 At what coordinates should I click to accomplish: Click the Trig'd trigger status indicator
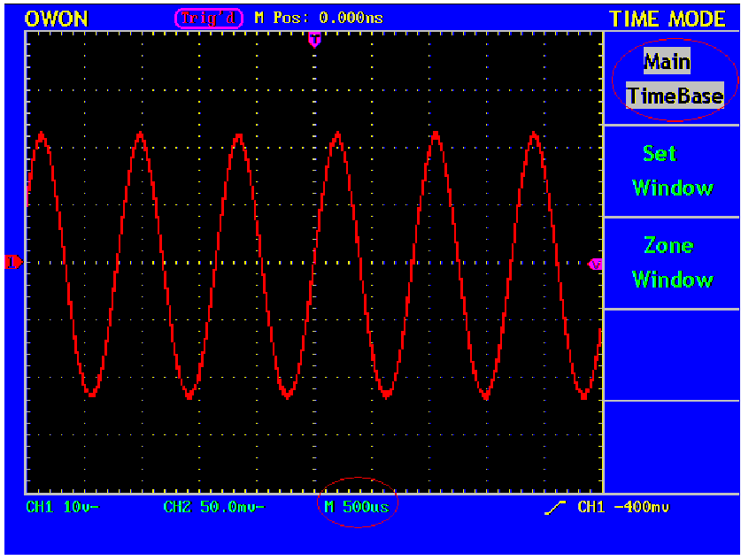(209, 19)
